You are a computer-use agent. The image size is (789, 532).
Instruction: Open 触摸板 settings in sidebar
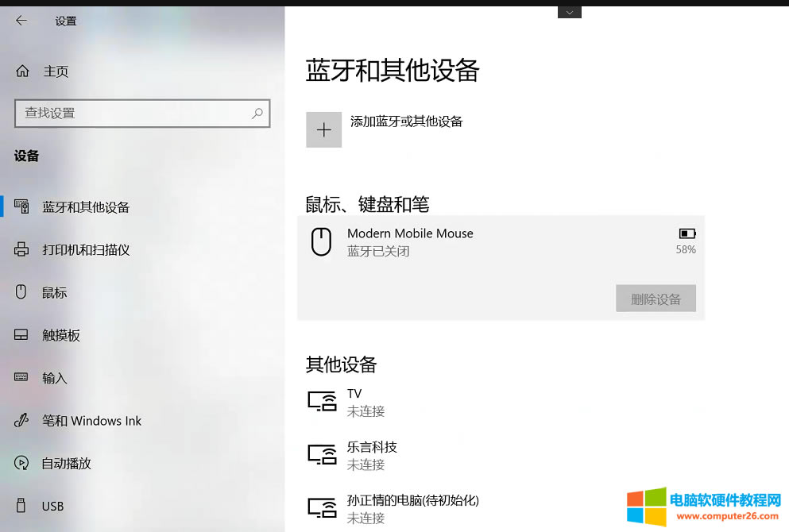61,336
